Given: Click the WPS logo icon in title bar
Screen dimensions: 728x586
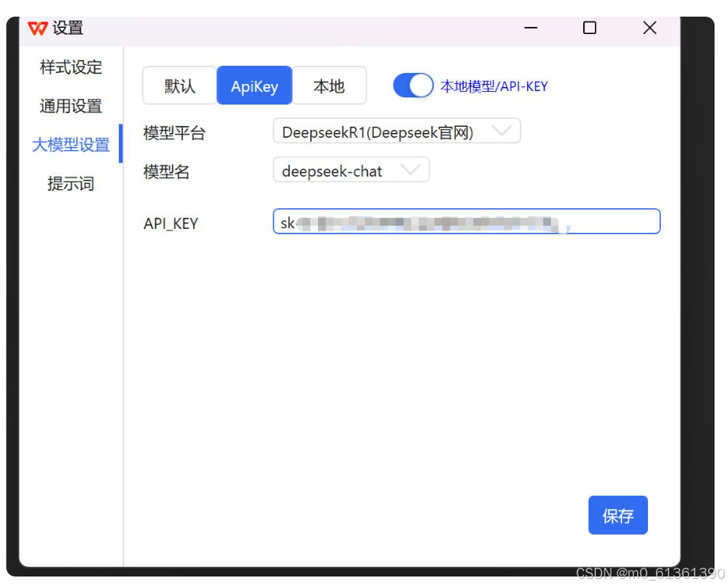Looking at the screenshot, I should pos(38,29).
